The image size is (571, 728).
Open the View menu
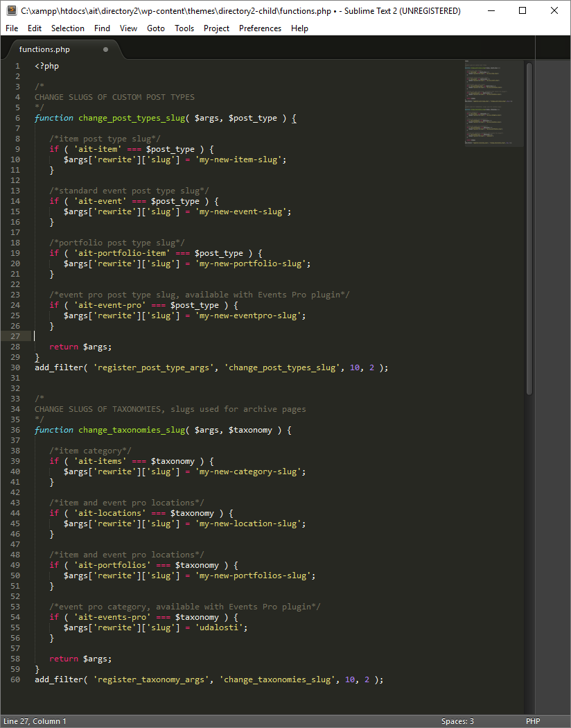(x=128, y=28)
